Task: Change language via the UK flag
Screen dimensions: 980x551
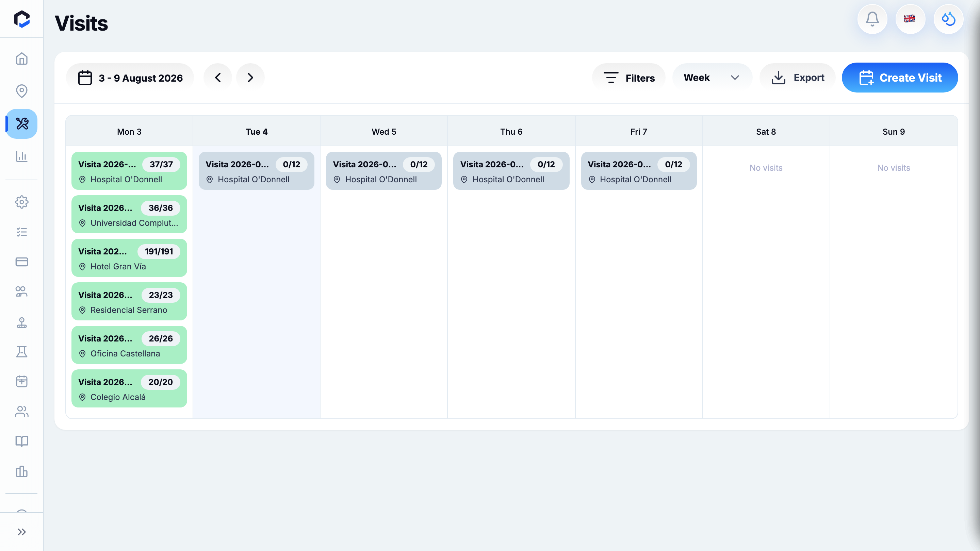Action: coord(910,19)
